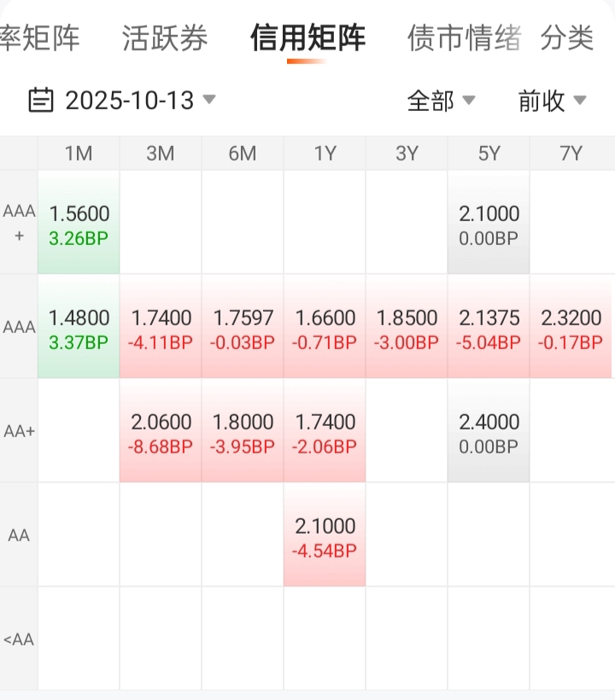Click the 1Y column header
The image size is (615, 700).
[325, 154]
